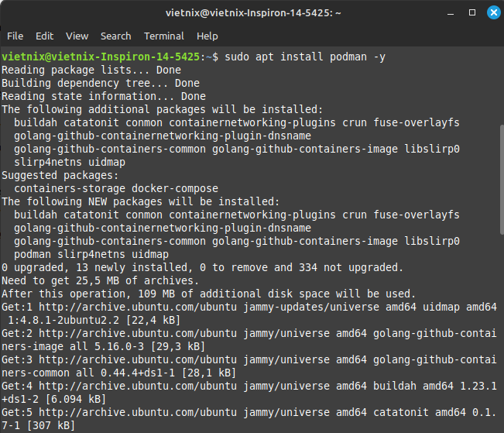The image size is (504, 433).
Task: Open the Edit menu
Action: pyautogui.click(x=44, y=36)
